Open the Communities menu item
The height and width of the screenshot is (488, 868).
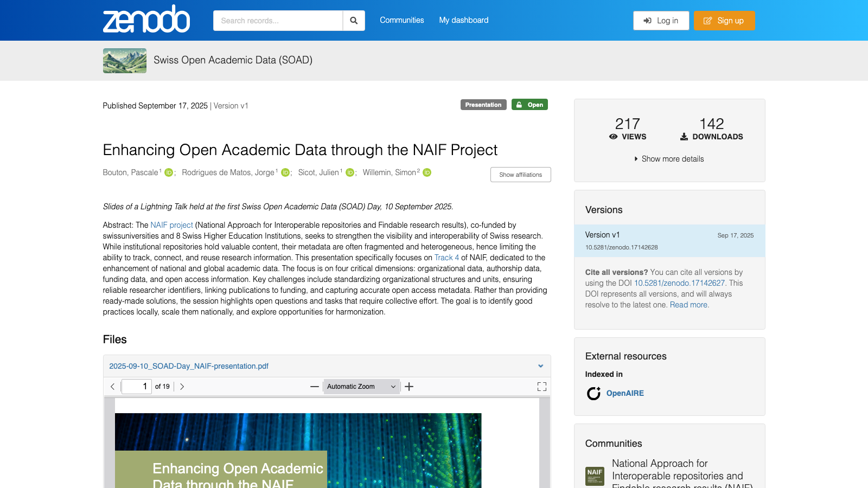coord(402,20)
